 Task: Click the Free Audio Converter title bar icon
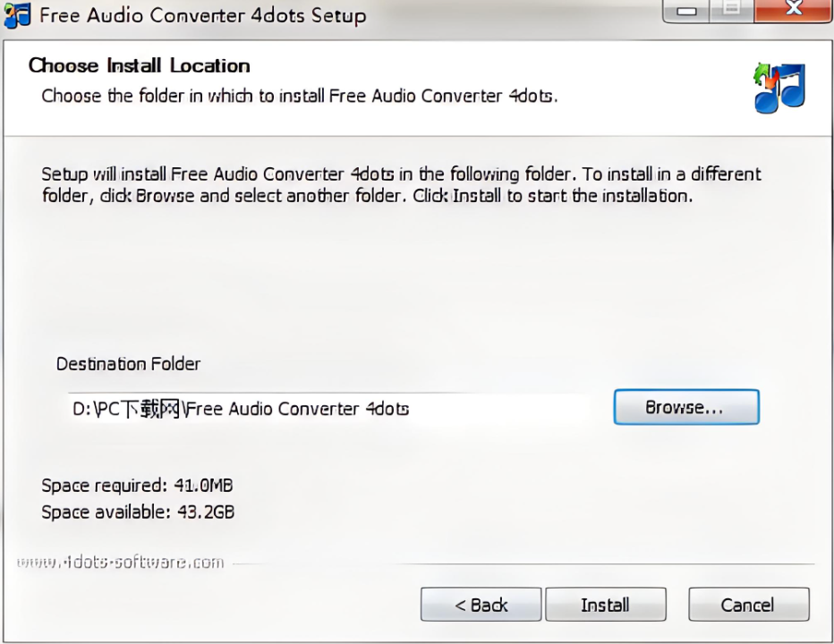pyautogui.click(x=18, y=15)
